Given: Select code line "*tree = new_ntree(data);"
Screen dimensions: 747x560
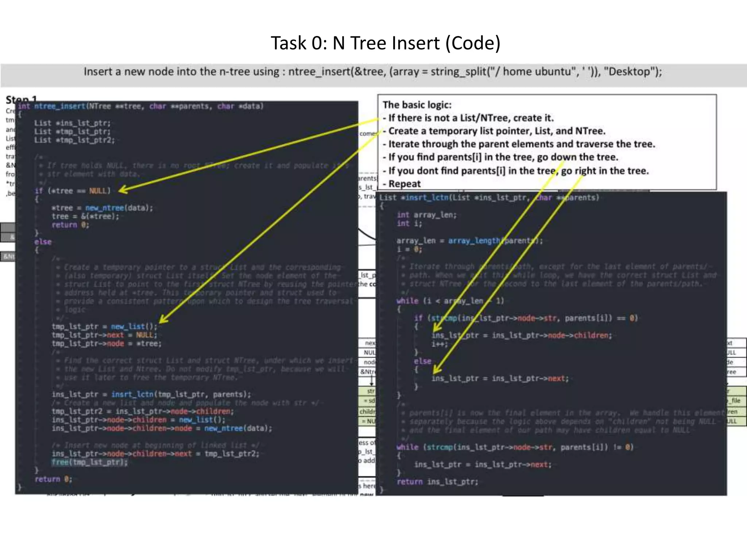Looking at the screenshot, I should pyautogui.click(x=102, y=208).
